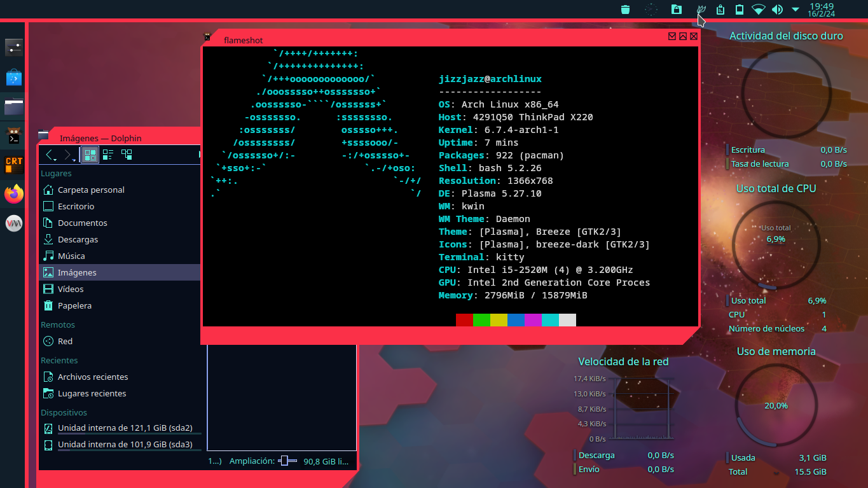Open the trash icon in the system tray
Viewport: 868px width, 488px height.
(x=626, y=9)
